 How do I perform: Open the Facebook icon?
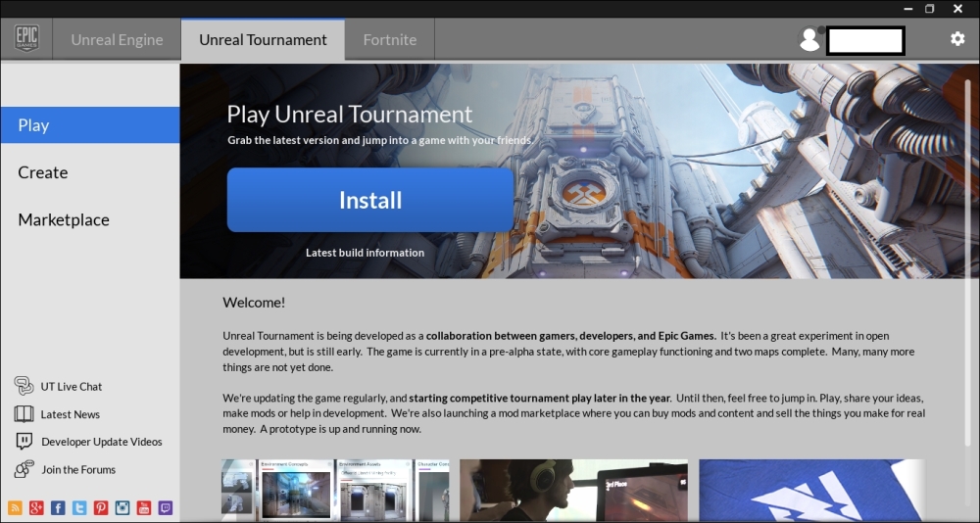[58, 507]
